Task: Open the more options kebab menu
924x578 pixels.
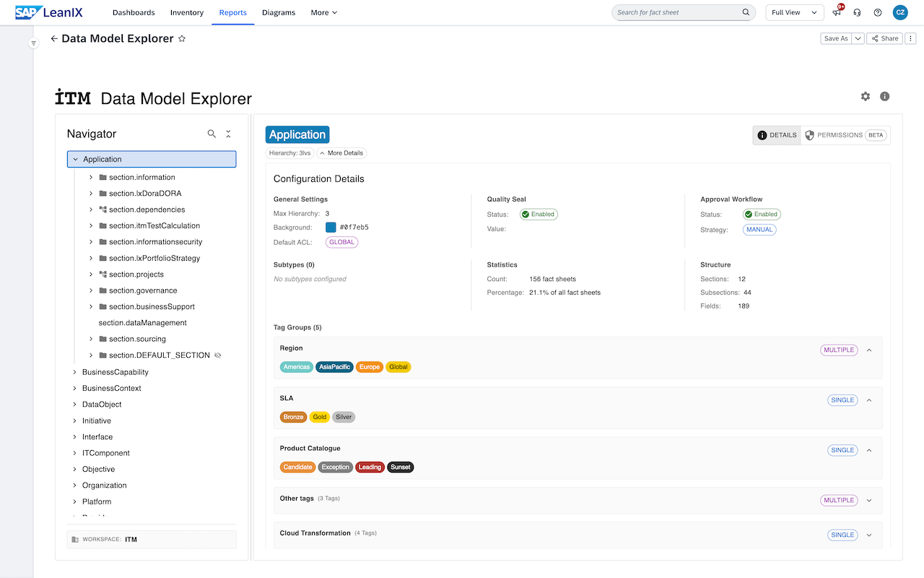Action: click(911, 38)
